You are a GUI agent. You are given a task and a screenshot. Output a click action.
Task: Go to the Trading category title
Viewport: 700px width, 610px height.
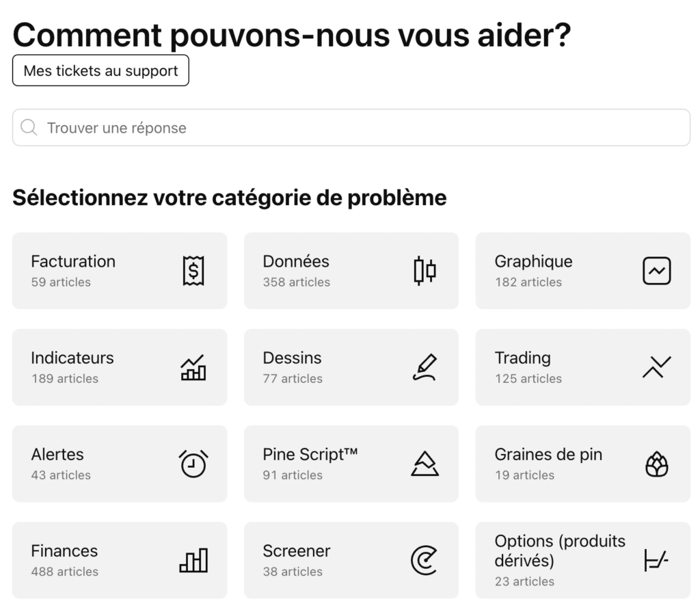pyautogui.click(x=522, y=358)
